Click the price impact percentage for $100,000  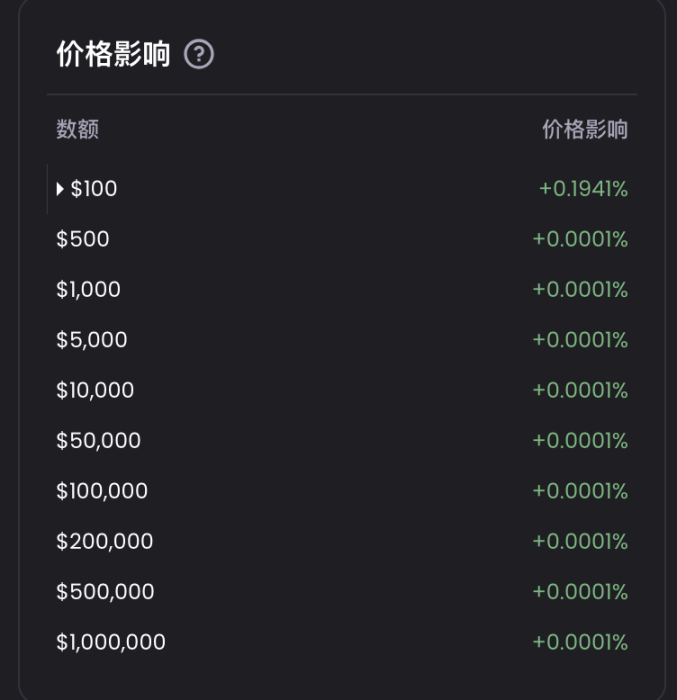pyautogui.click(x=580, y=491)
